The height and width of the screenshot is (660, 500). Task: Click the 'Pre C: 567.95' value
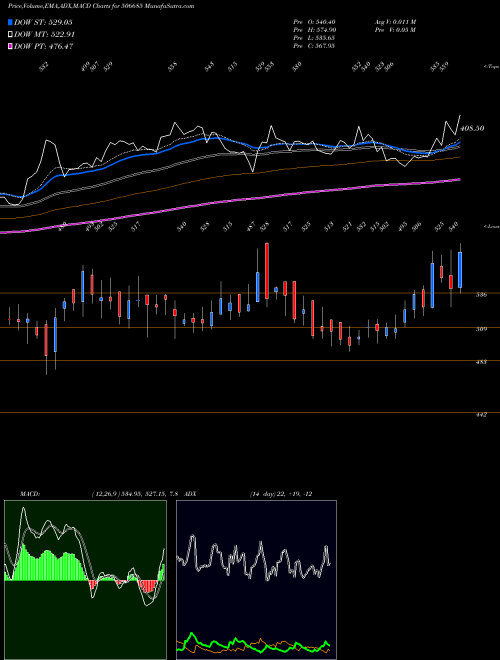coord(314,46)
